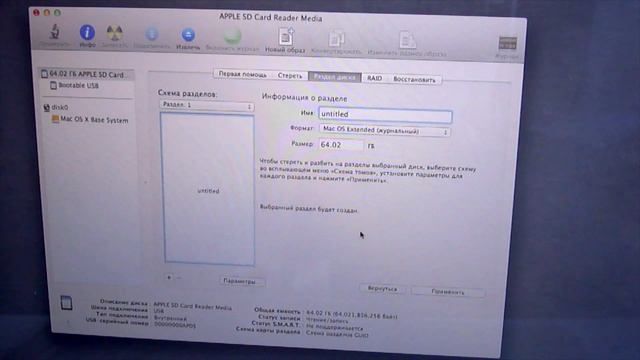640x360 pixels.
Task: Select 64.02 ГБ APPLE SD Card in sidebar
Action: pyautogui.click(x=87, y=74)
